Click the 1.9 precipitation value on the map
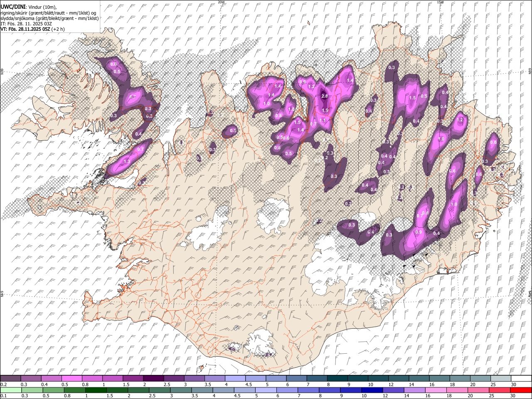The image size is (532, 399). [x=325, y=111]
